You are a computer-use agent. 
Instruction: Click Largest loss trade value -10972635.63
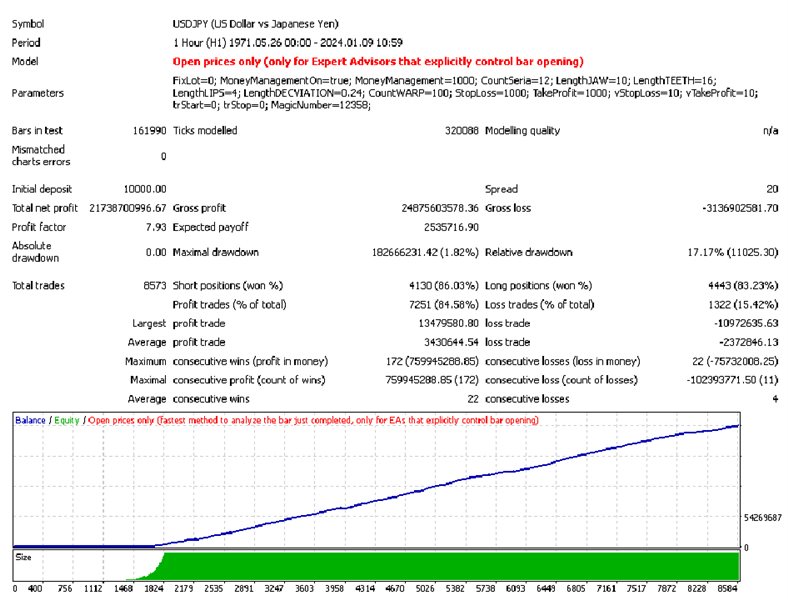(746, 323)
